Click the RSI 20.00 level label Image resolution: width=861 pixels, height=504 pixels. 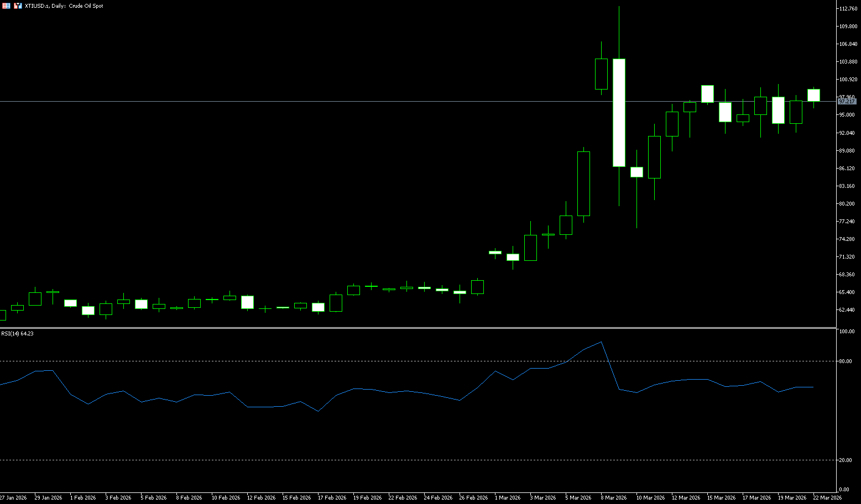[x=846, y=460]
